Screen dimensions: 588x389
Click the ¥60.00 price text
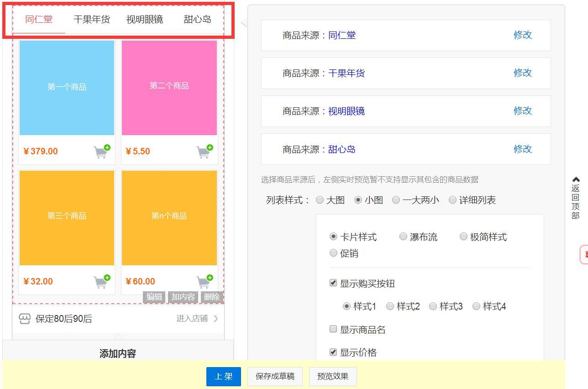coord(141,281)
